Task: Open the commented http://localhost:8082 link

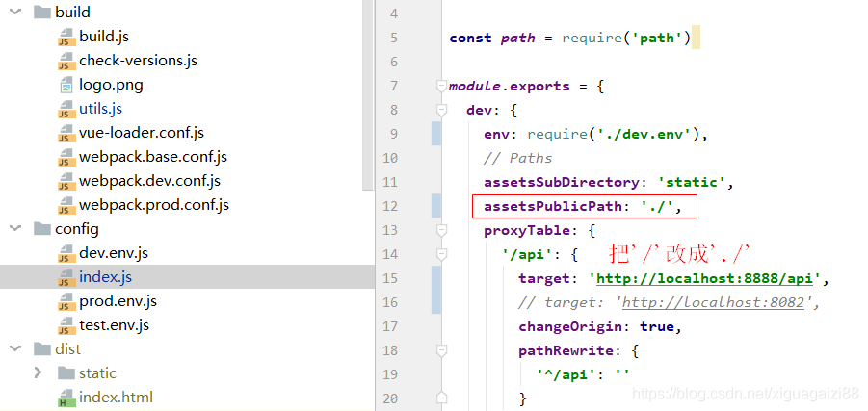Action: [713, 302]
